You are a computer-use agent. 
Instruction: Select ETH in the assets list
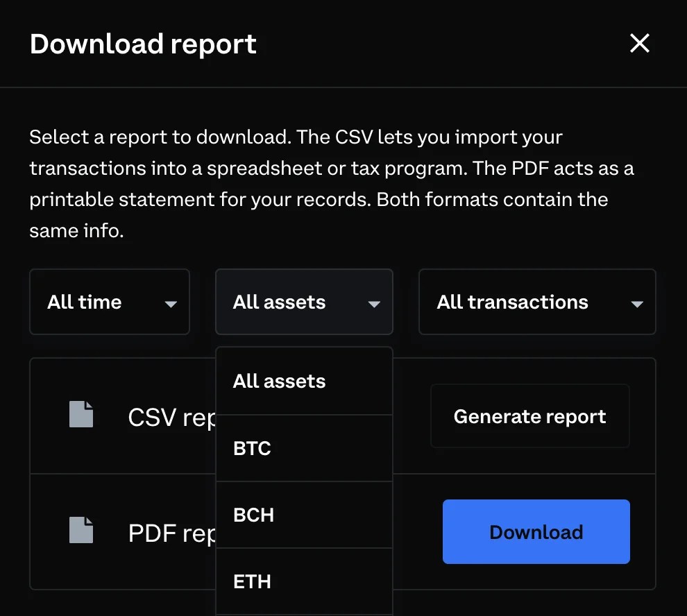click(304, 581)
